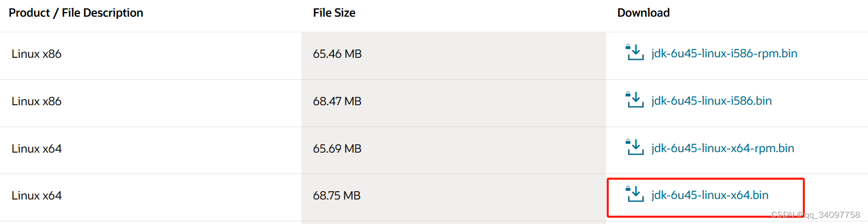
Task: Click download icon beside jdk-6u45-linux-x64-rpm.bin
Action: tap(635, 147)
